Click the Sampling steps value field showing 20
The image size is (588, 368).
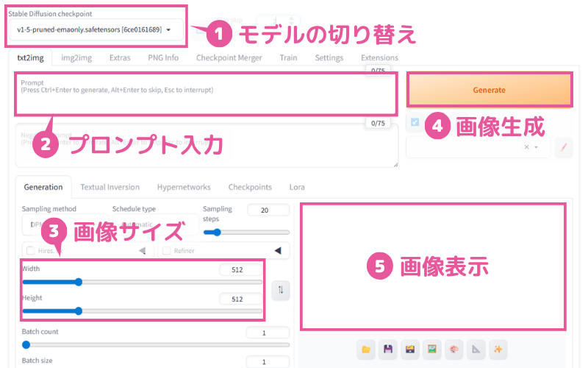point(268,210)
